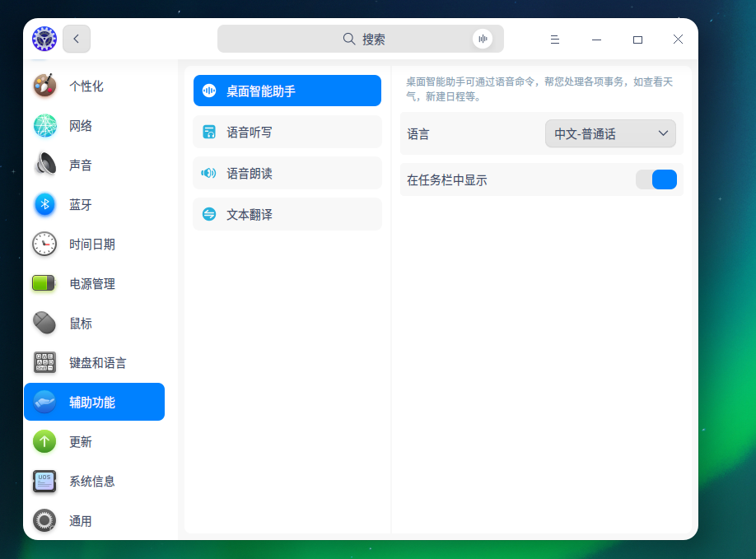
Task: Go back with the arrow button
Action: point(77,39)
